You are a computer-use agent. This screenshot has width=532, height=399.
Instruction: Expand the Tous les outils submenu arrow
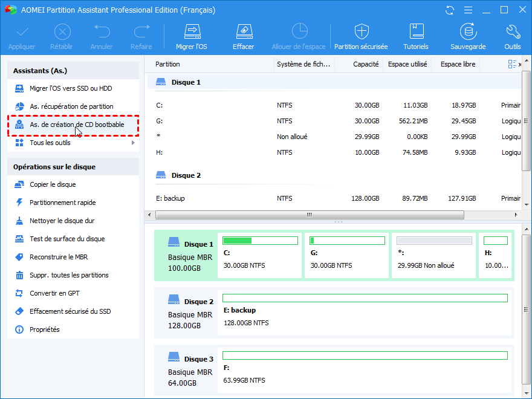pos(133,143)
